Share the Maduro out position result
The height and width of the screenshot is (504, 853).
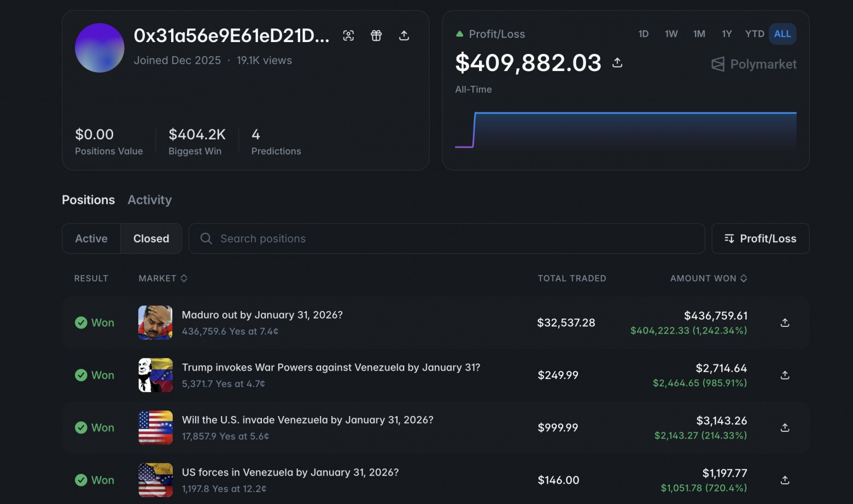(785, 323)
